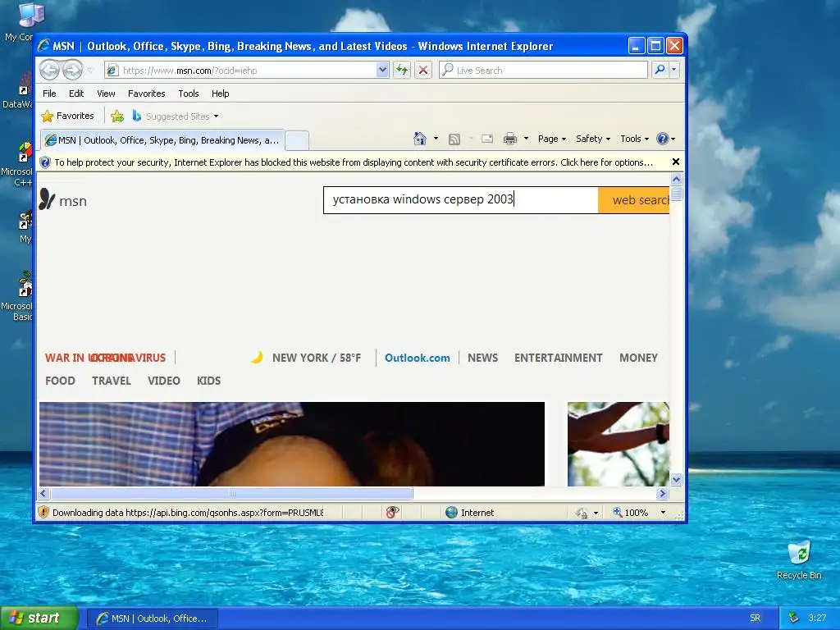The image size is (840, 630).
Task: Open a new blank tab
Action: coord(297,141)
